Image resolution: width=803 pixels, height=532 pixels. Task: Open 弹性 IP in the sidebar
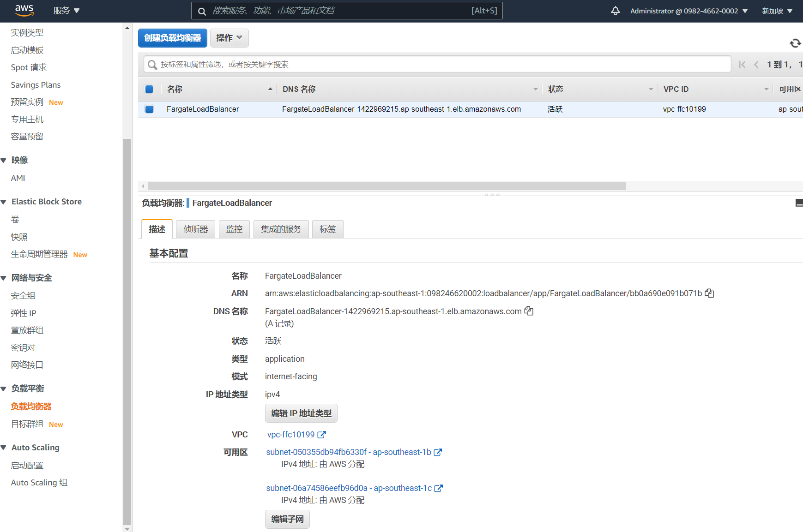pos(24,313)
